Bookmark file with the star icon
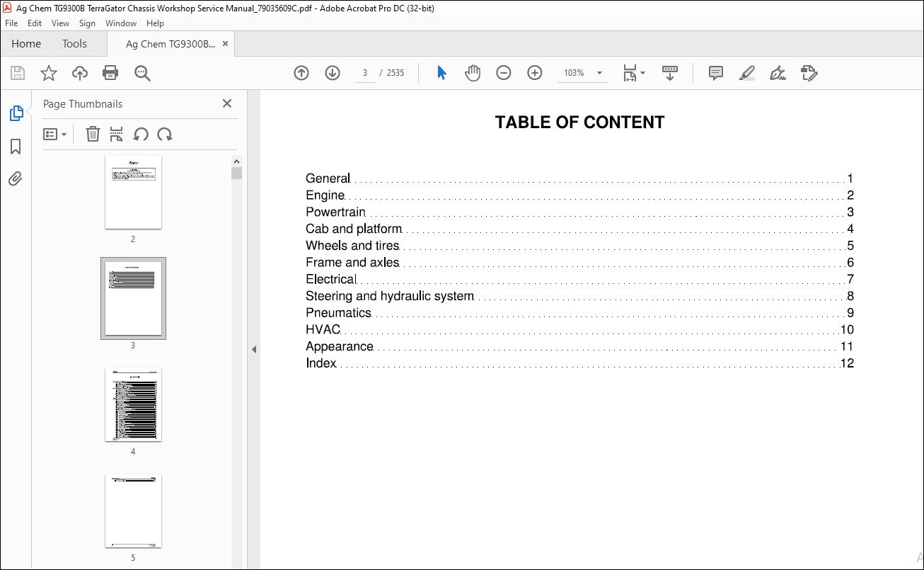The height and width of the screenshot is (570, 924). pyautogui.click(x=48, y=73)
